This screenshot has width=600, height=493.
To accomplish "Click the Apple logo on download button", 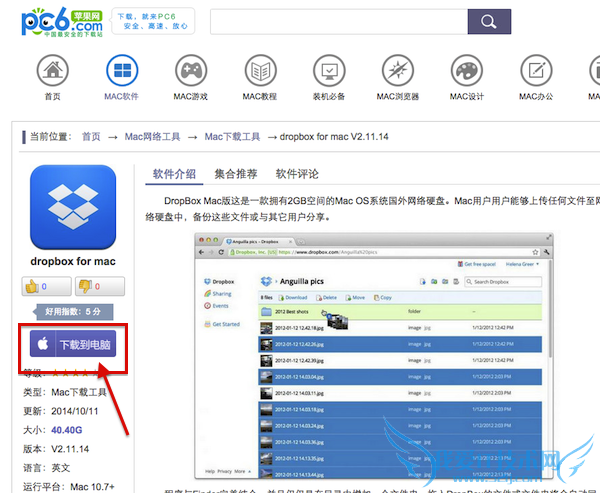I will 43,344.
